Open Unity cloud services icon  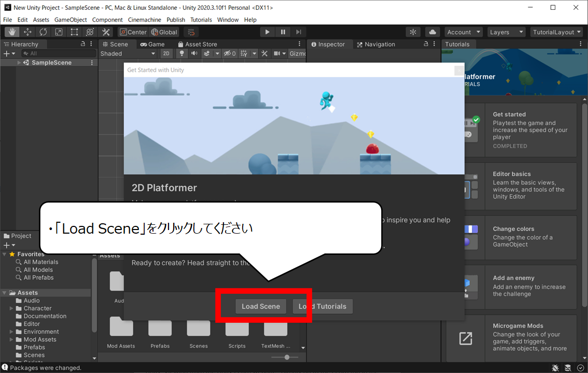point(432,32)
